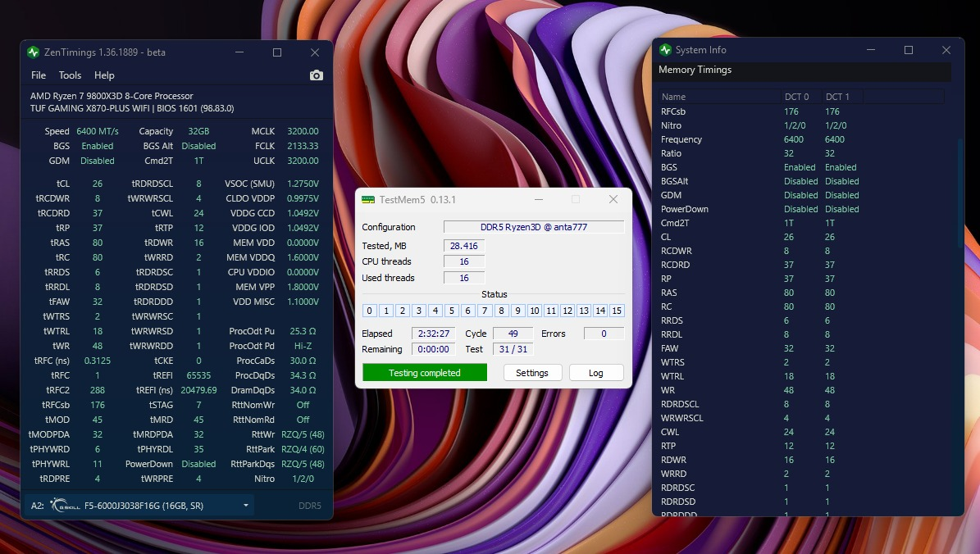Take a screenshot with ZenTimings camera icon
This screenshot has width=980, height=554.
click(x=317, y=75)
